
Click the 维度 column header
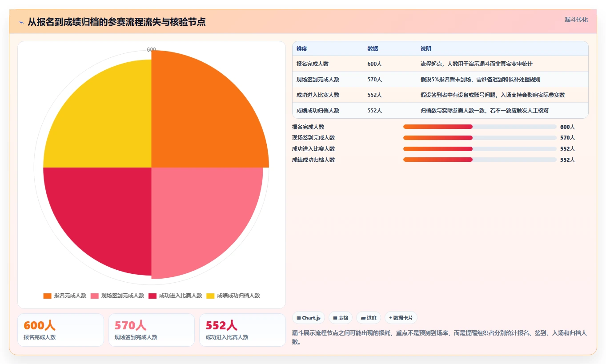point(302,49)
